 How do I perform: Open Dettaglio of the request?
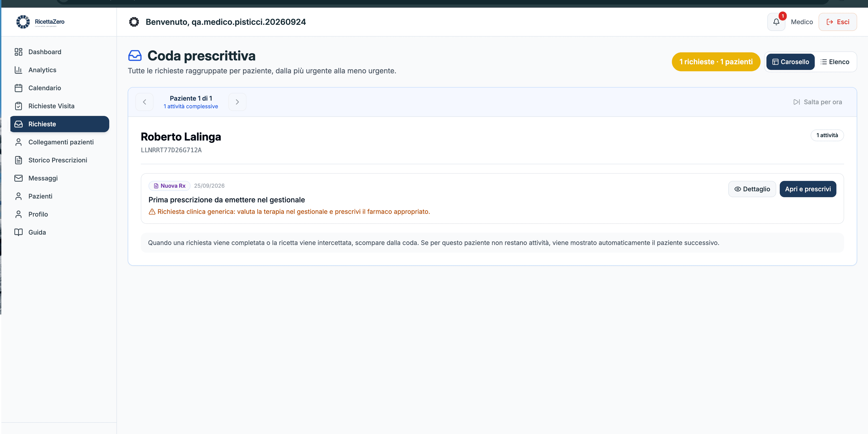point(752,189)
